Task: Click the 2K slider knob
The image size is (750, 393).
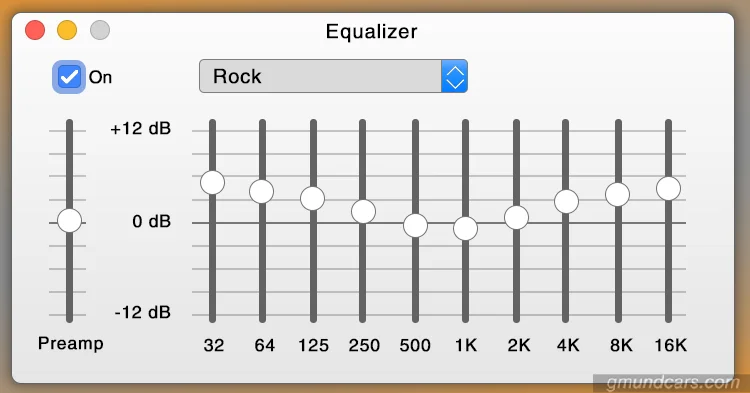Action: pos(517,218)
